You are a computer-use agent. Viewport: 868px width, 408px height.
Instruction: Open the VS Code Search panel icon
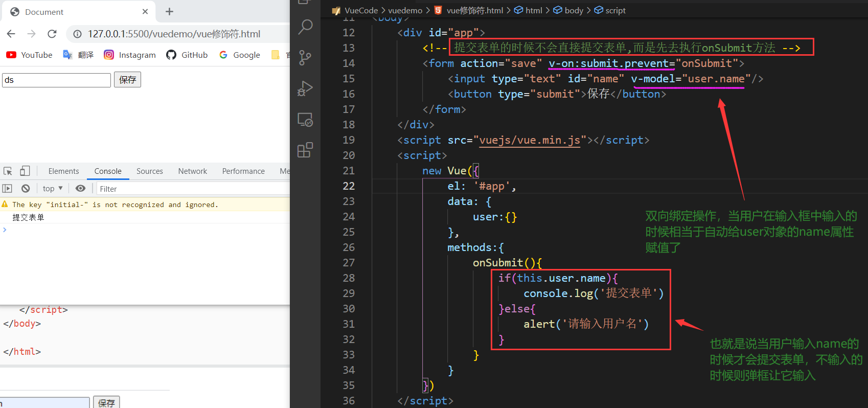click(x=305, y=27)
